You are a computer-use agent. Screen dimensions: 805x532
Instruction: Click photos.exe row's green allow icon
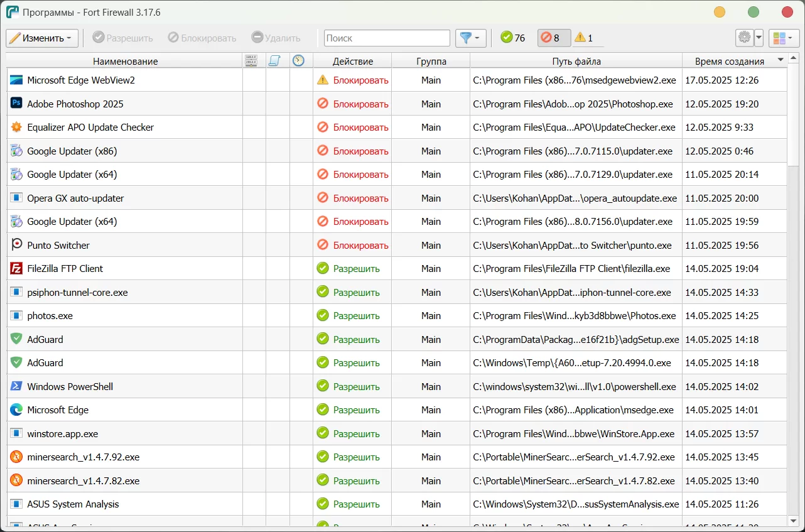click(x=323, y=315)
